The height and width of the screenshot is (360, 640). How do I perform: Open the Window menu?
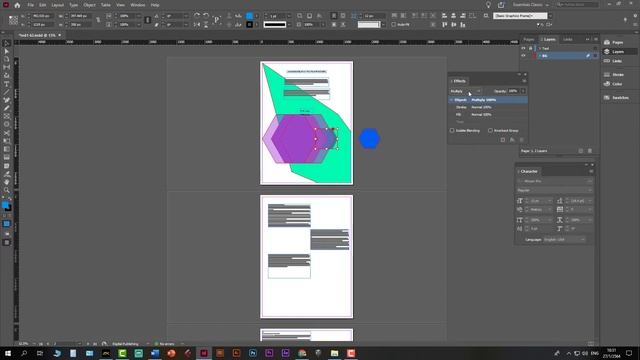tap(138, 5)
